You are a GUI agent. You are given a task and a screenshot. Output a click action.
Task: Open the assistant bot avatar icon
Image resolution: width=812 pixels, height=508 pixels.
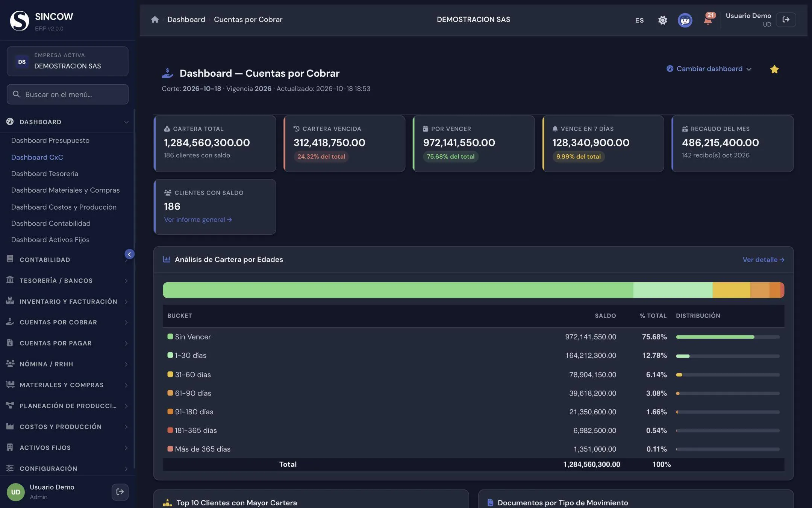click(685, 20)
